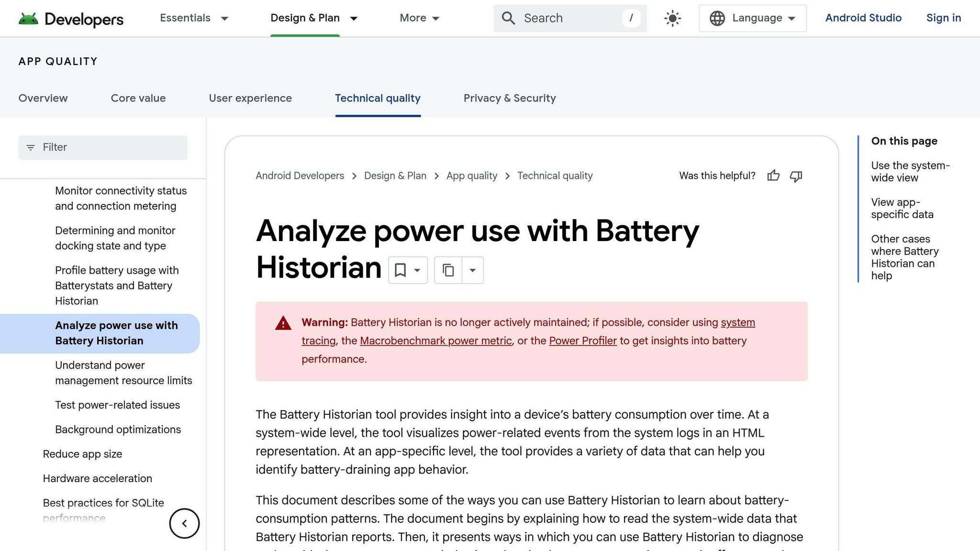This screenshot has width=980, height=551.
Task: Click the search magnifier icon
Action: click(x=509, y=18)
